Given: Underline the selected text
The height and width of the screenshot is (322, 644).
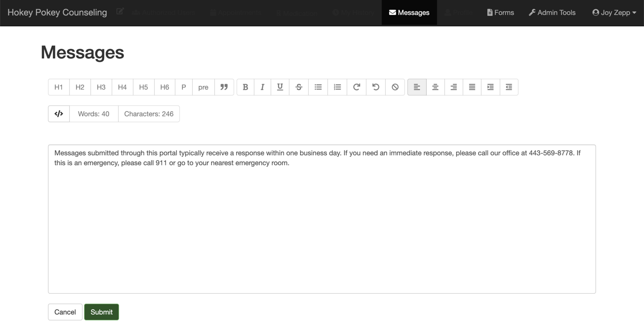Looking at the screenshot, I should [x=280, y=87].
